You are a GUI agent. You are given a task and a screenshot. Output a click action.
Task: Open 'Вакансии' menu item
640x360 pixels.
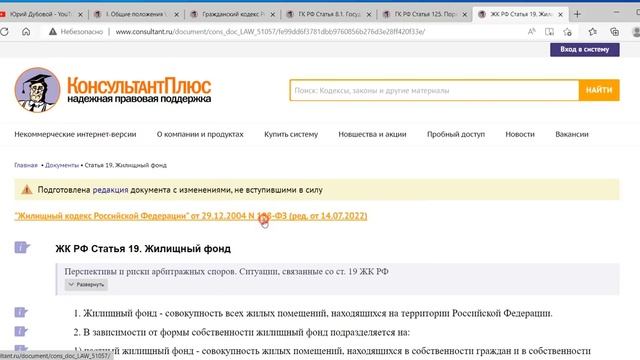click(572, 134)
